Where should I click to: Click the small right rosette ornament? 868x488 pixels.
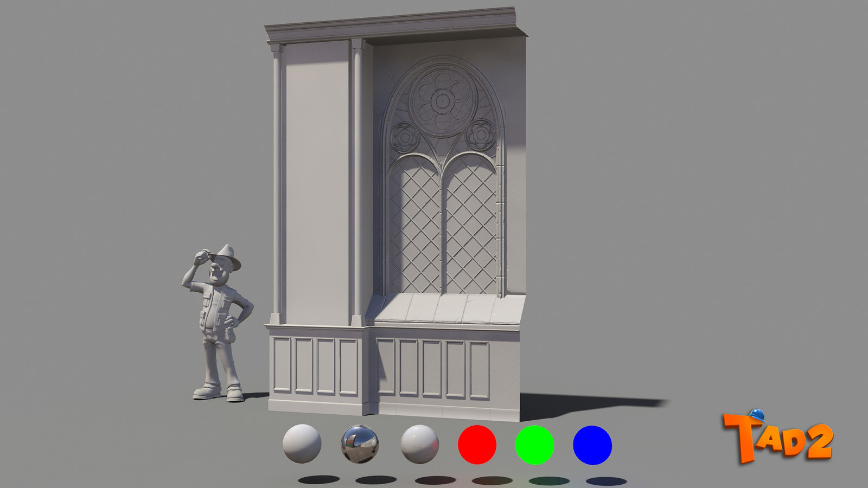tap(481, 135)
